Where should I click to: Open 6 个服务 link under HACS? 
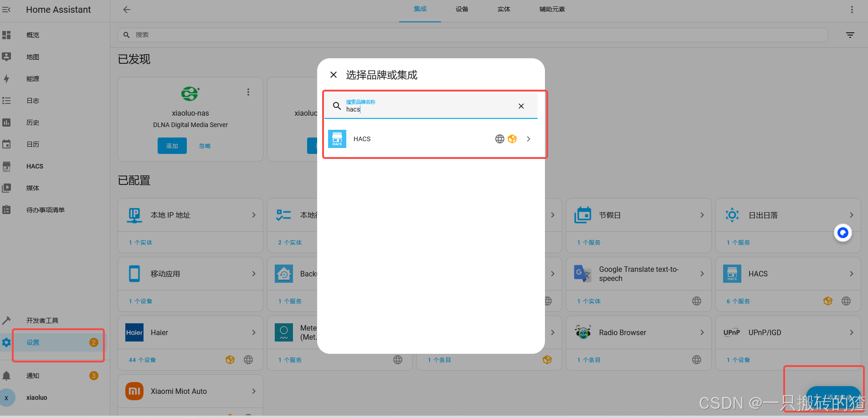point(738,301)
